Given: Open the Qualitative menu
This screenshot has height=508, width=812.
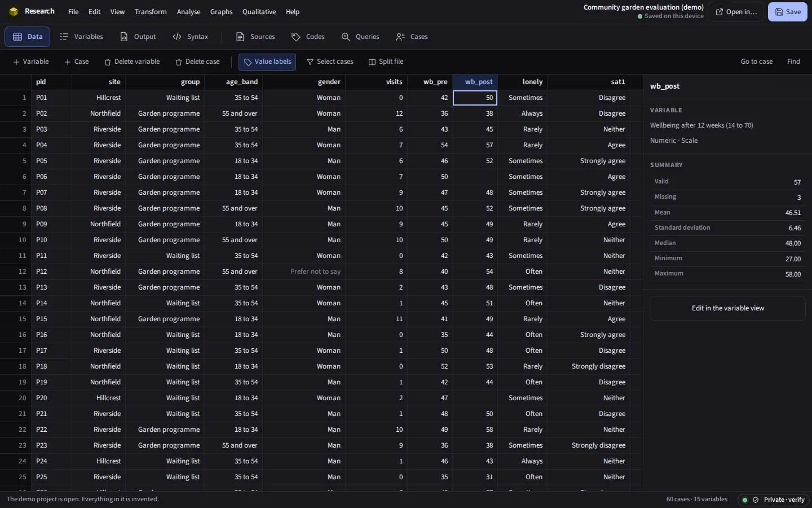Looking at the screenshot, I should (259, 12).
